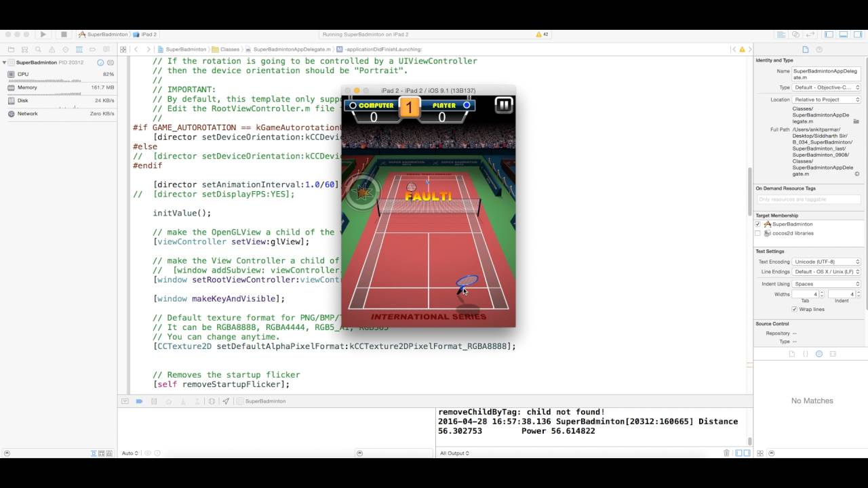
Task: Choose the iPad 2 run destination
Action: coord(145,34)
